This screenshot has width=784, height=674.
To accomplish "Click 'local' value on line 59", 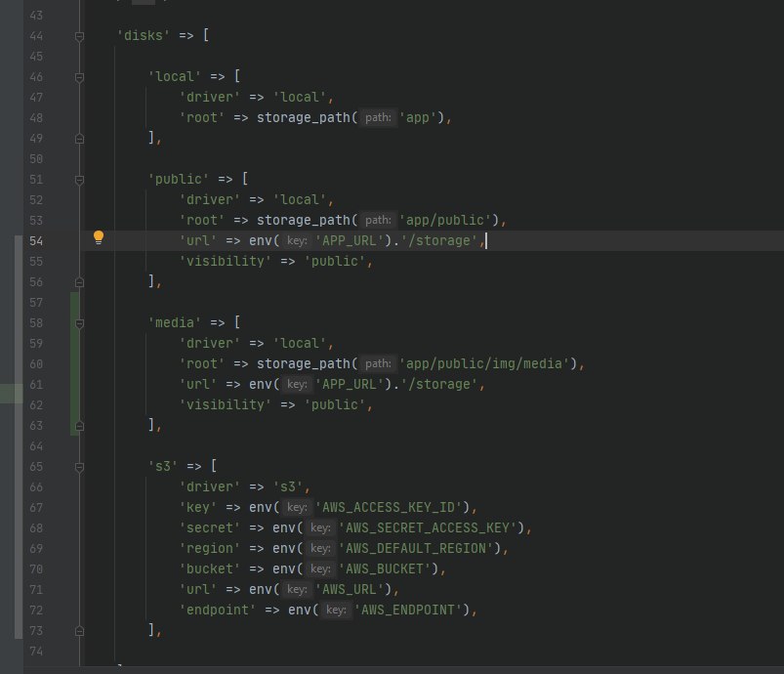I will point(299,343).
